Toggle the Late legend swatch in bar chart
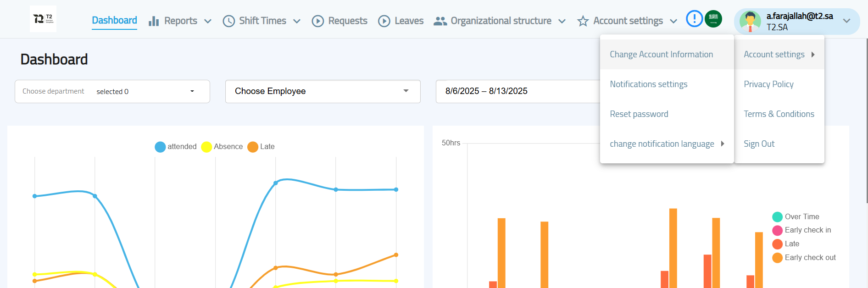Viewport: 868px width, 288px height. click(x=777, y=244)
